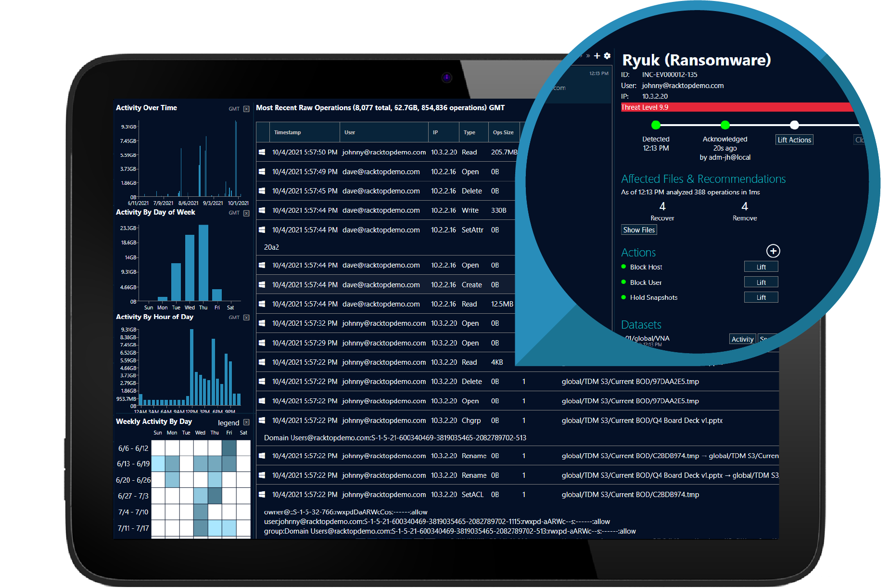Click green status dot beside Block User
This screenshot has width=889, height=588.
tap(624, 282)
